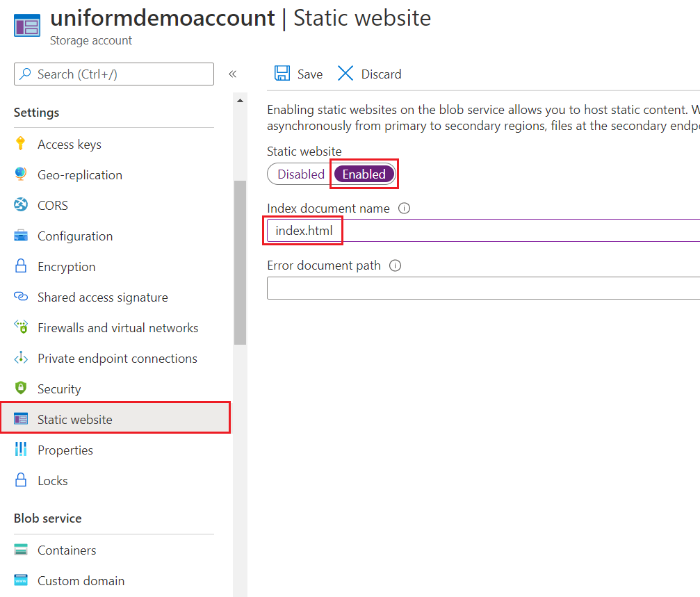Click the sidebar scroll up arrow

(241, 101)
